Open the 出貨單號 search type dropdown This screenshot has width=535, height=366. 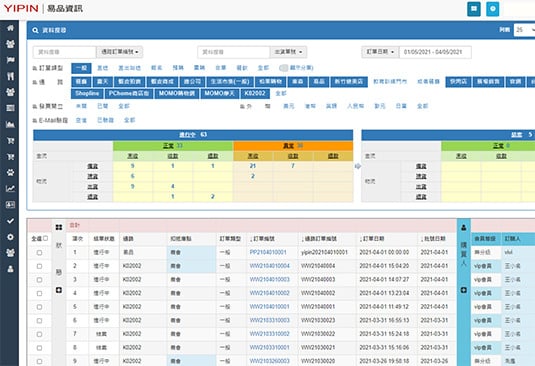click(289, 52)
